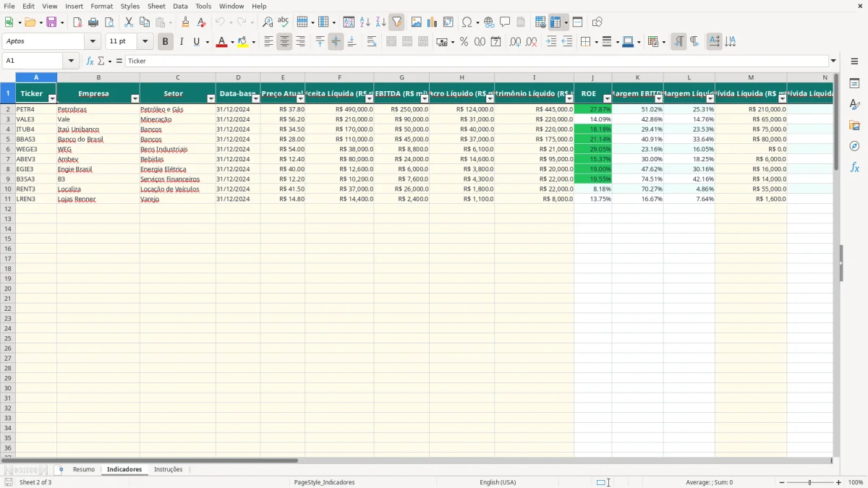
Task: Add Decimal Place icon
Action: pos(515,42)
